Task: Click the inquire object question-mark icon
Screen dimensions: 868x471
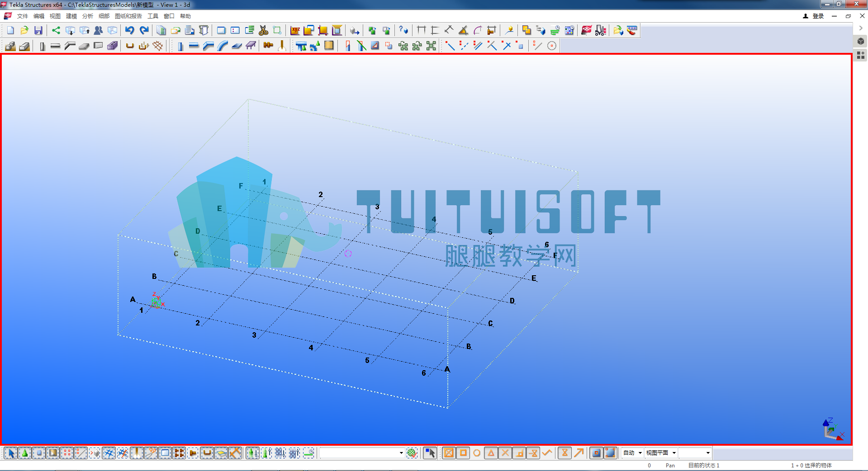Action: click(403, 30)
